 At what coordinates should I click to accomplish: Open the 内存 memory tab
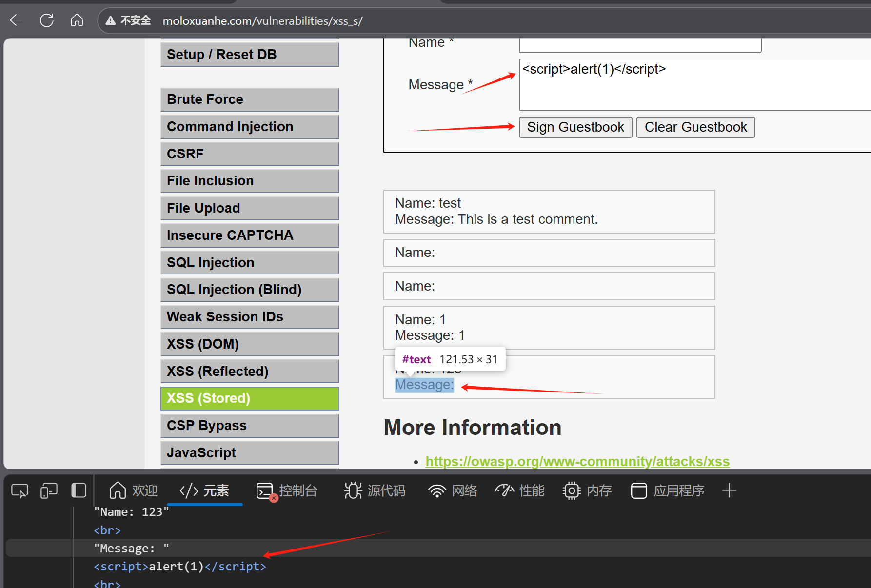click(x=587, y=490)
